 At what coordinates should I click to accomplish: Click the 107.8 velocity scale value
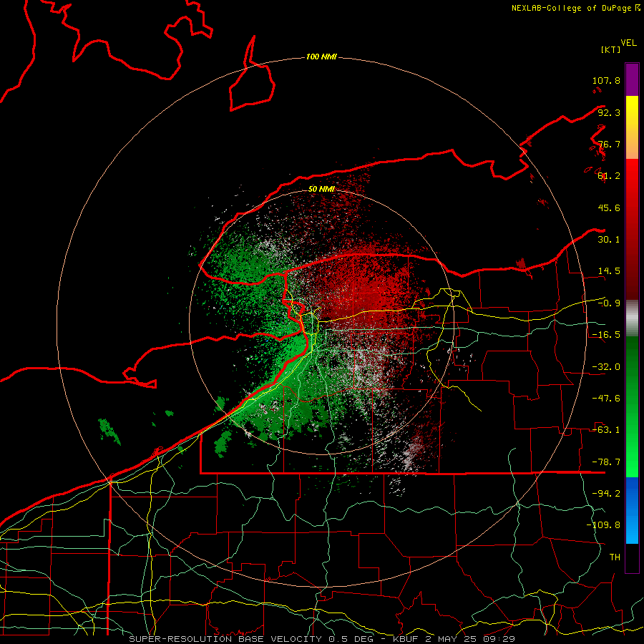pos(606,80)
